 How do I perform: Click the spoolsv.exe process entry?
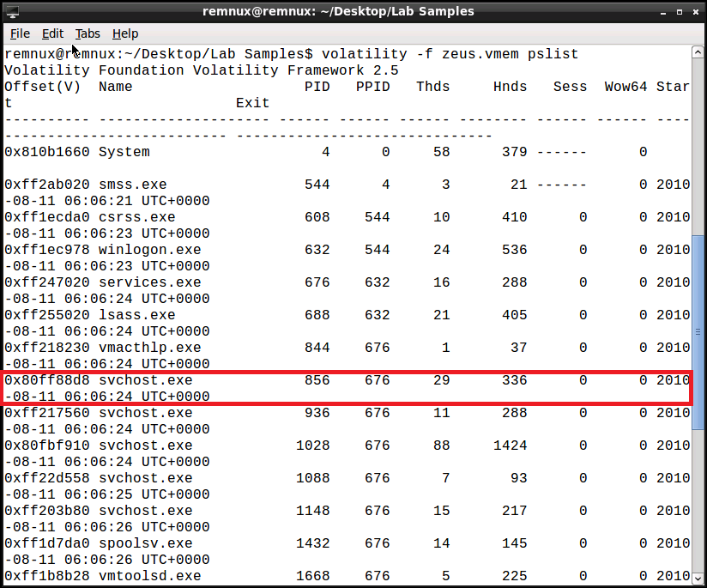[145, 543]
